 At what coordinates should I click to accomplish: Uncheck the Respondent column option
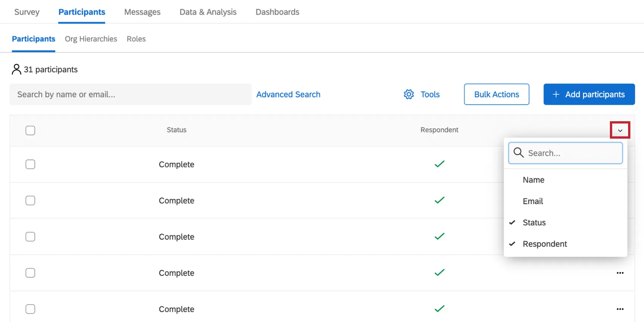click(544, 244)
